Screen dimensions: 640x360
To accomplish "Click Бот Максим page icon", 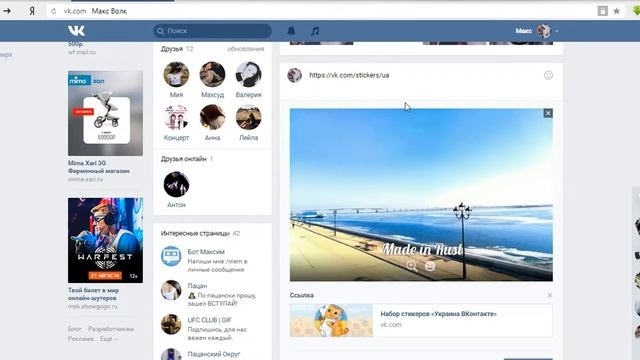I will click(x=171, y=256).
